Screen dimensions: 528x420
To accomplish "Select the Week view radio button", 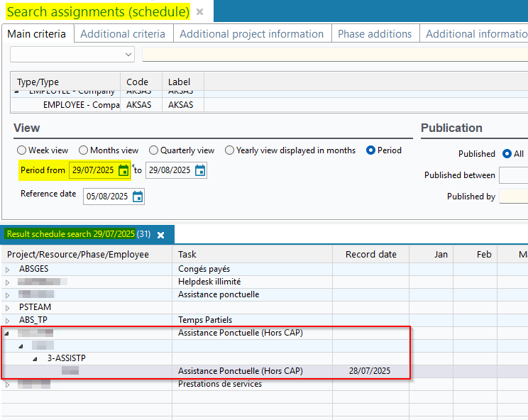I will [x=21, y=150].
